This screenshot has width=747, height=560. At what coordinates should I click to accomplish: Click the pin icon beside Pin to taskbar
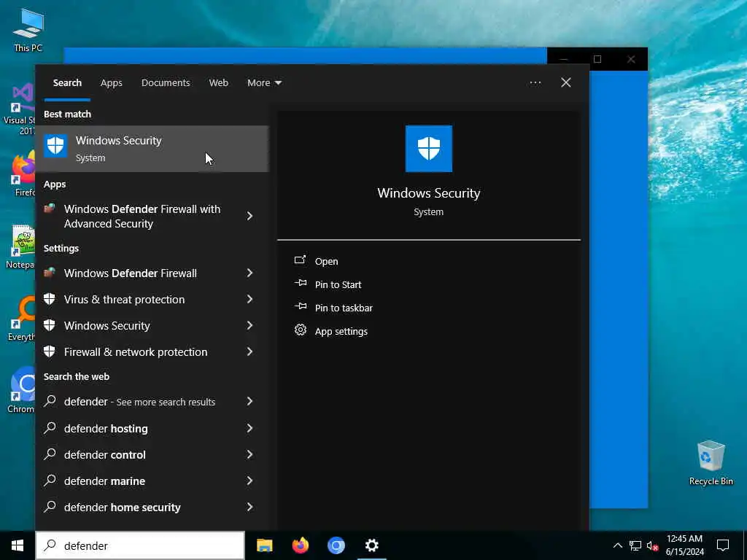click(x=301, y=306)
